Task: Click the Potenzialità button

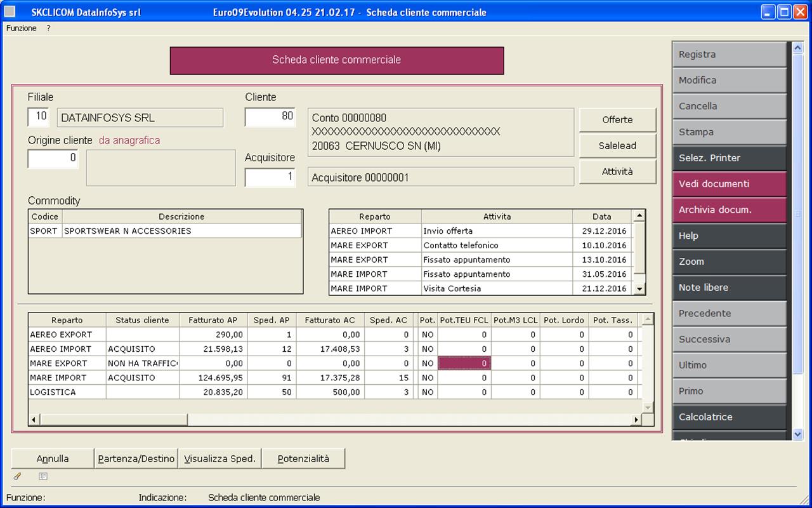Action: 303,458
